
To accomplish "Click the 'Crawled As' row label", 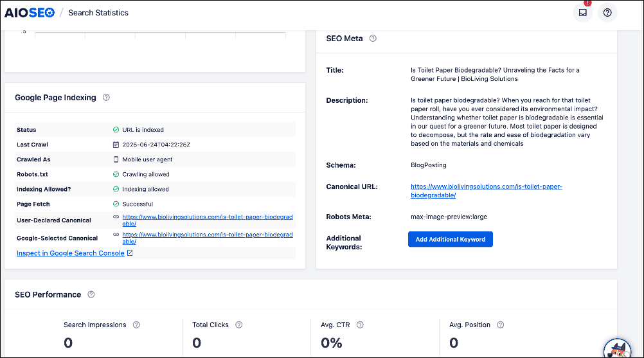I will (x=33, y=159).
